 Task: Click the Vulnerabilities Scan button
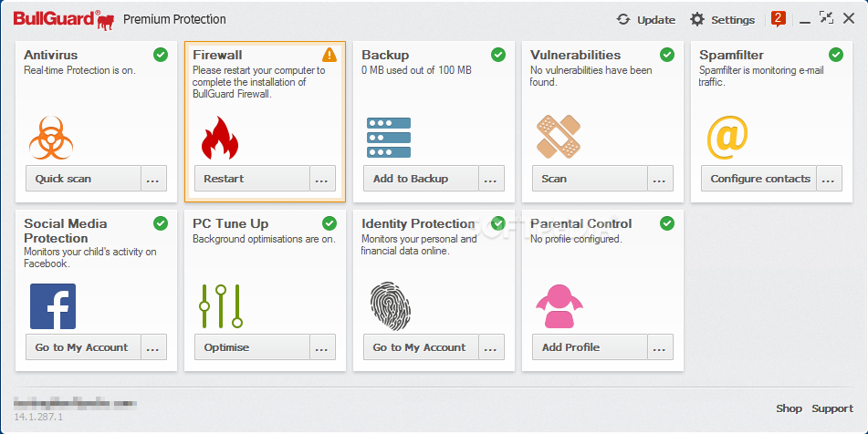coord(591,178)
